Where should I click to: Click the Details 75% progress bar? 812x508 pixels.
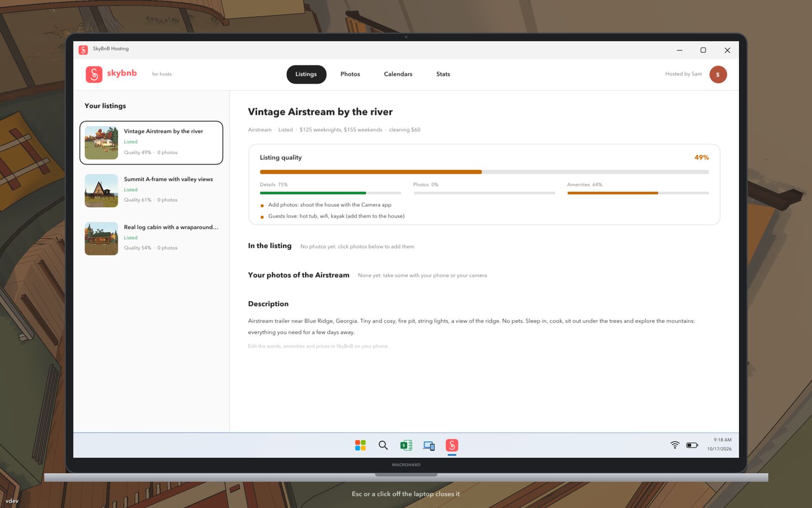tap(330, 193)
